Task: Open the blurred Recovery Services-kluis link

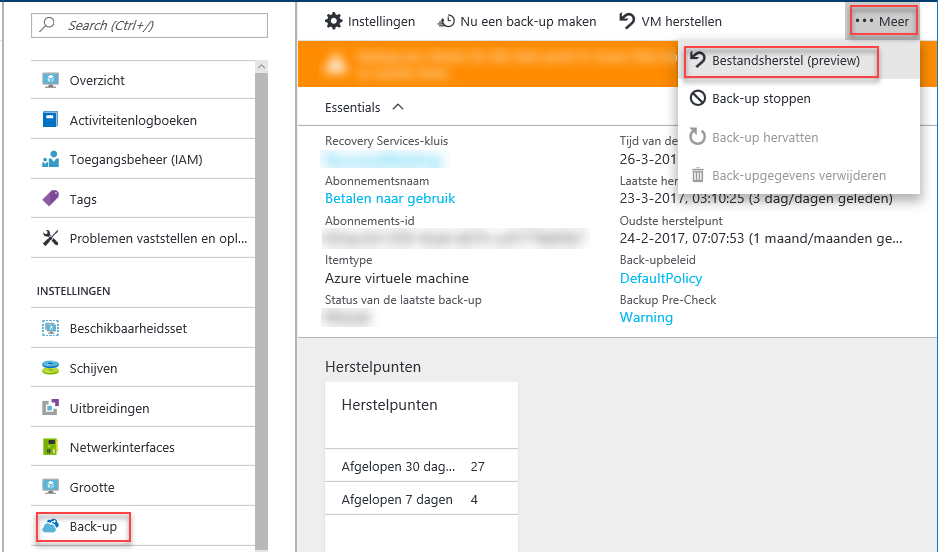Action: [383, 159]
